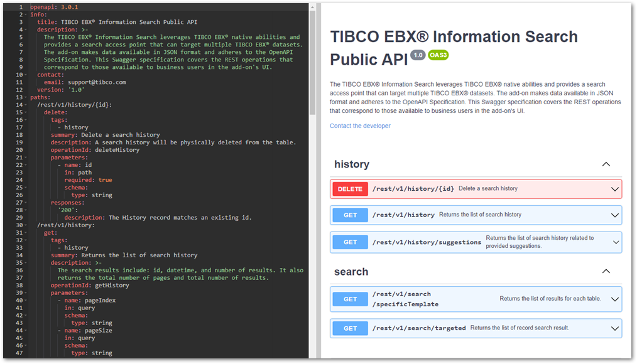
Task: Click the OAS3 badge
Action: point(438,55)
